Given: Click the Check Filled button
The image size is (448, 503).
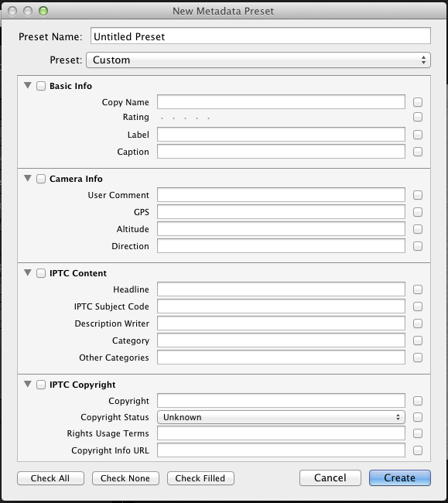Looking at the screenshot, I should click(x=200, y=478).
